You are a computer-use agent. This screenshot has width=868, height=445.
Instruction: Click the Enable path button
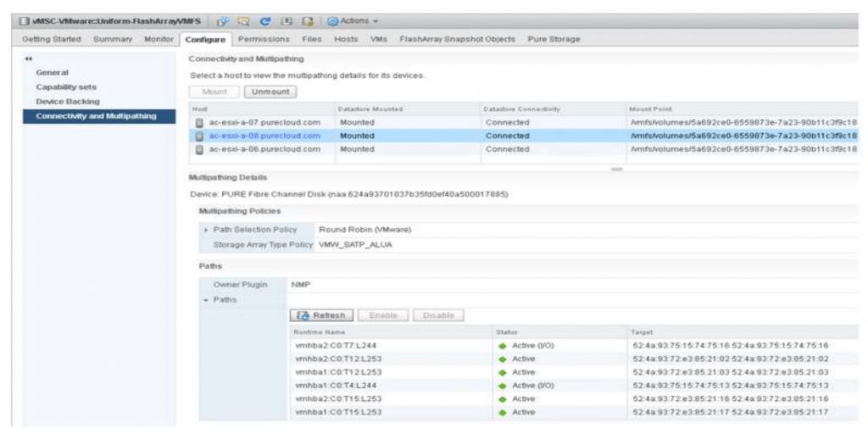coord(383,315)
